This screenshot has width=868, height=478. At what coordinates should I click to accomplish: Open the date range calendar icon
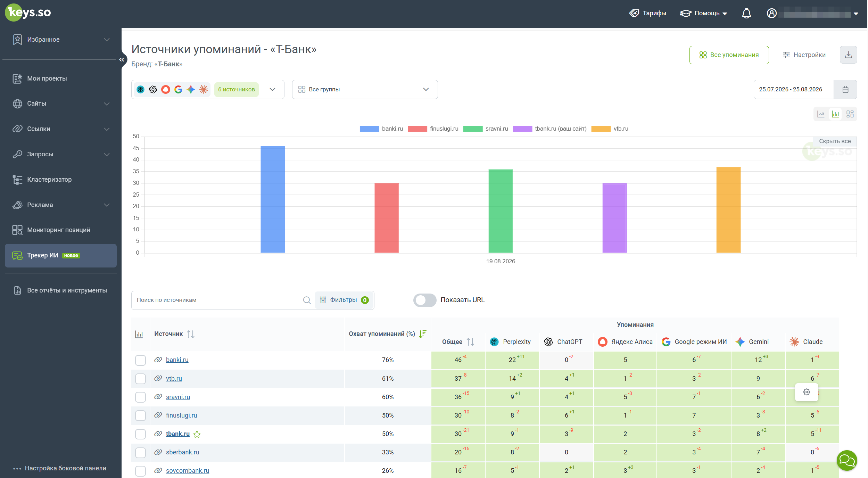(845, 90)
